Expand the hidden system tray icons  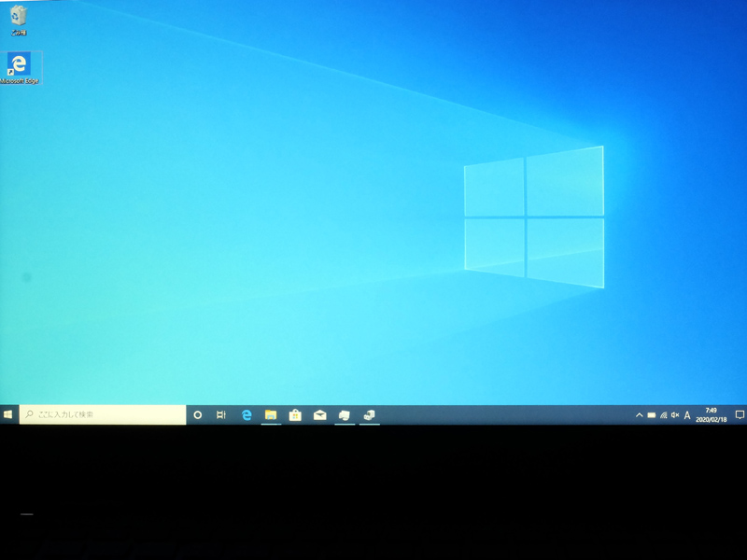[640, 415]
